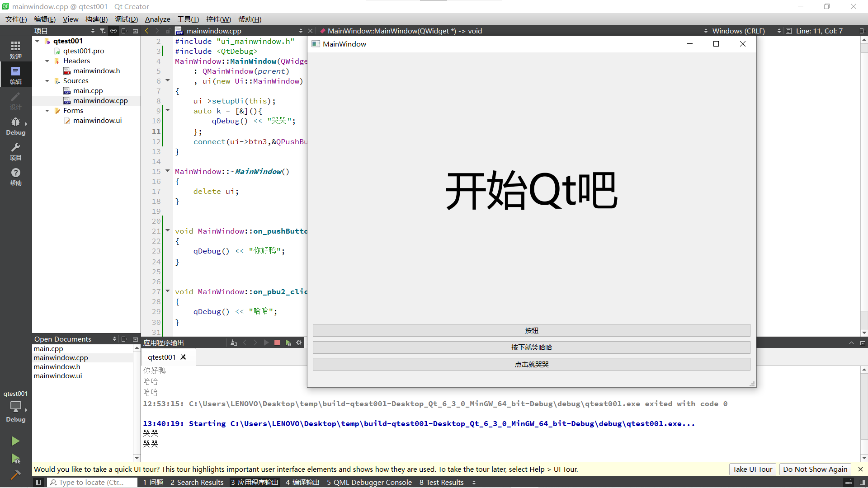Collapse the Headers folder in project tree

[x=47, y=61]
